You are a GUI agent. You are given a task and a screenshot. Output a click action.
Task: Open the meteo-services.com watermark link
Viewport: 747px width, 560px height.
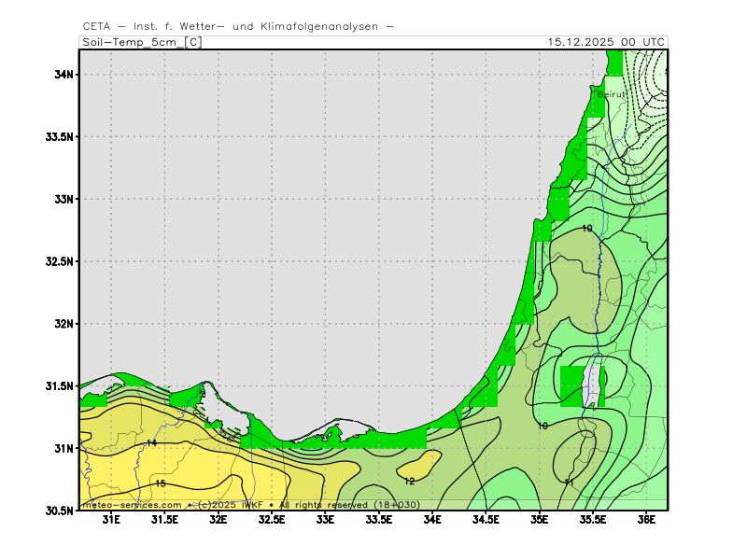tap(131, 504)
